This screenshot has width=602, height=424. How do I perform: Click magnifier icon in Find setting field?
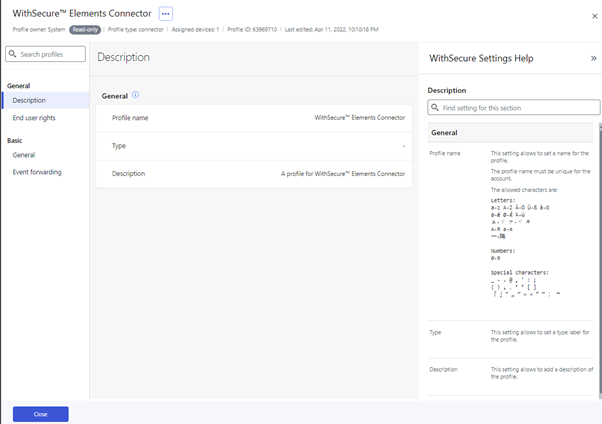[435, 108]
